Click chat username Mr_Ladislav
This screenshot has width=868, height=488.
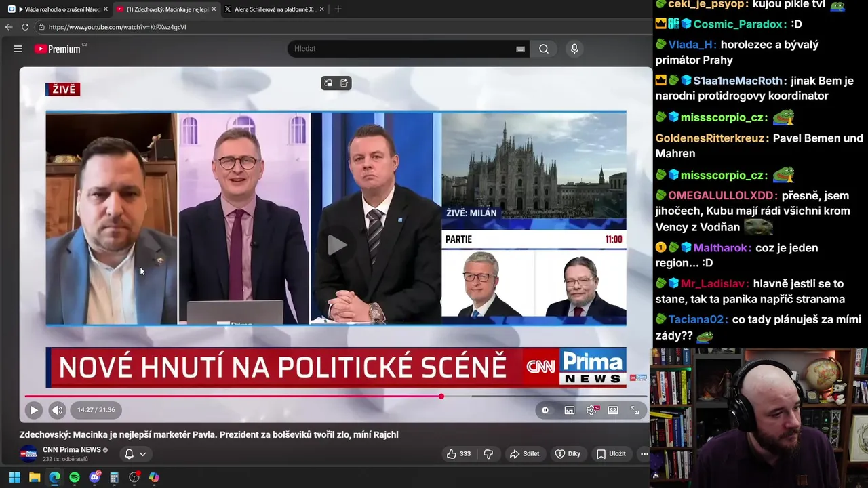pos(715,284)
